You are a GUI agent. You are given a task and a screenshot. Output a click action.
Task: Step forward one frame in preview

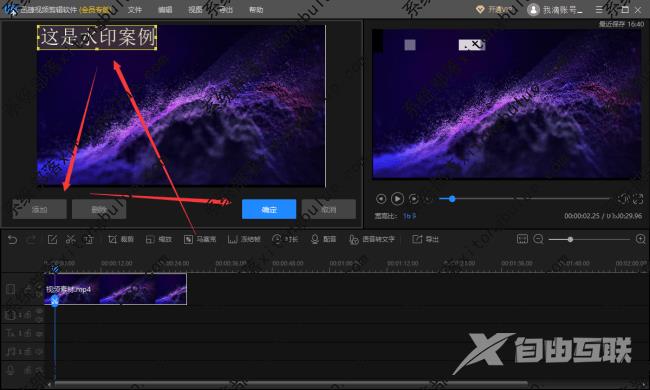[413, 199]
